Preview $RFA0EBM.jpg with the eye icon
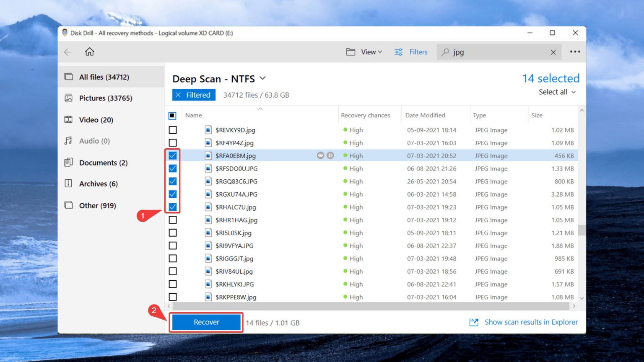This screenshot has width=644, height=362. [320, 155]
